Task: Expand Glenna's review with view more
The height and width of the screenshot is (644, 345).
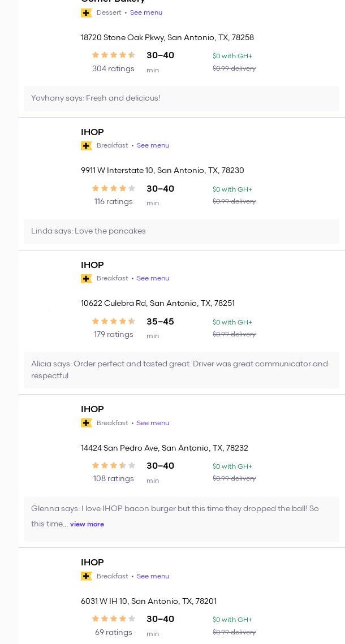Action: 87,524
